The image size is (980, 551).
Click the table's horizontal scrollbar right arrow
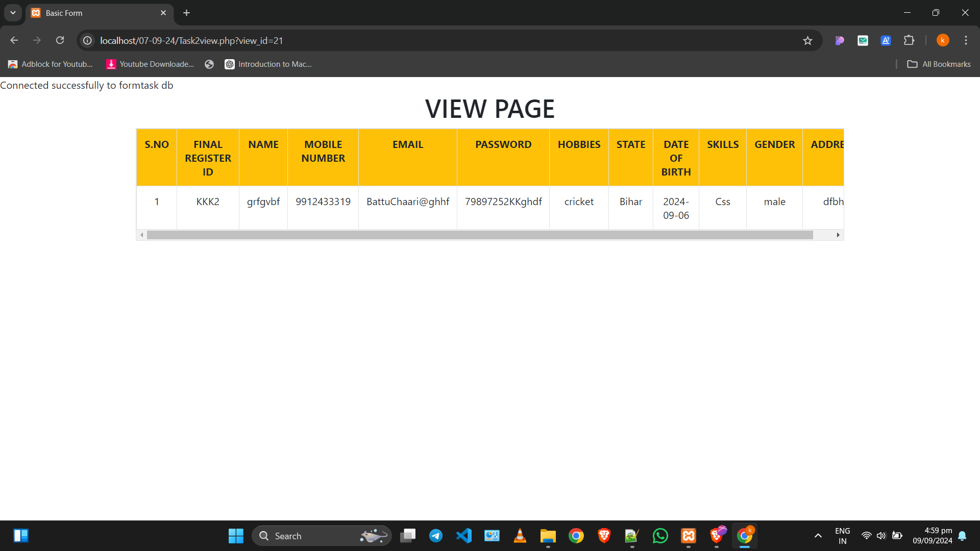(838, 235)
